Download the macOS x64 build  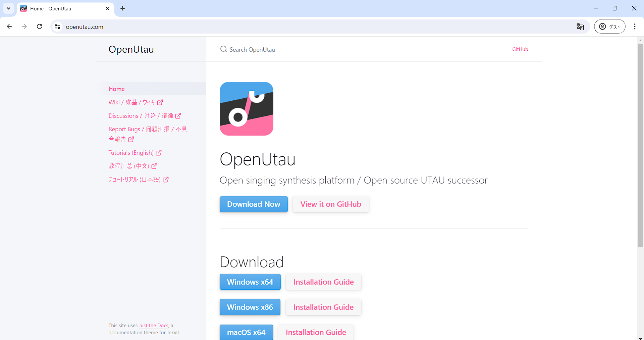pos(246,332)
